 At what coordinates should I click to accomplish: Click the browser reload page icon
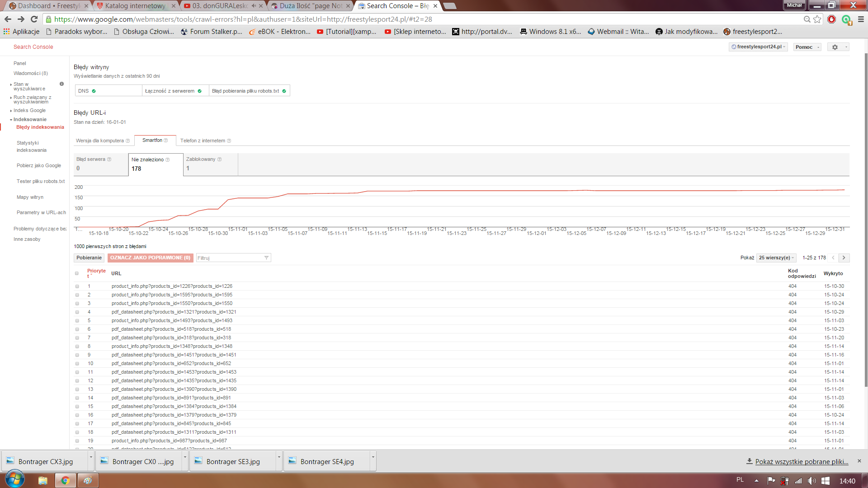(x=34, y=19)
